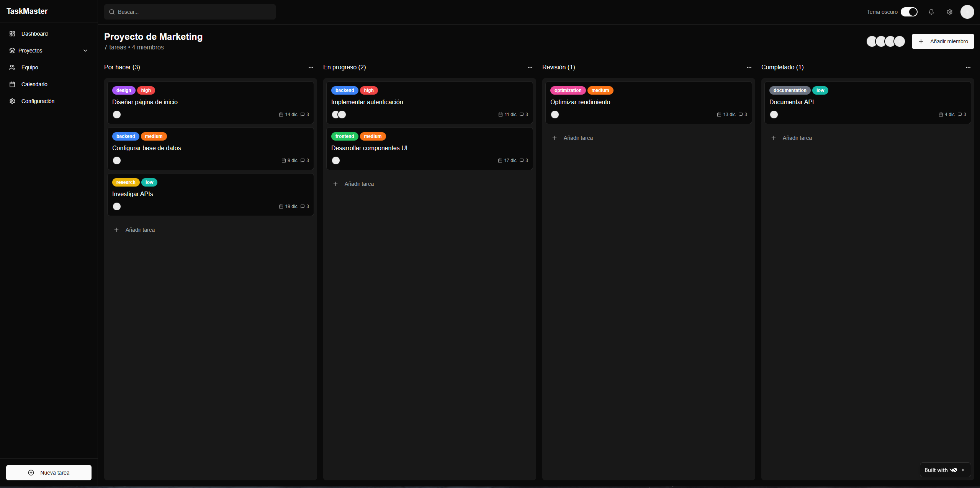
Task: Open the Equipo sidebar item
Action: point(30,67)
